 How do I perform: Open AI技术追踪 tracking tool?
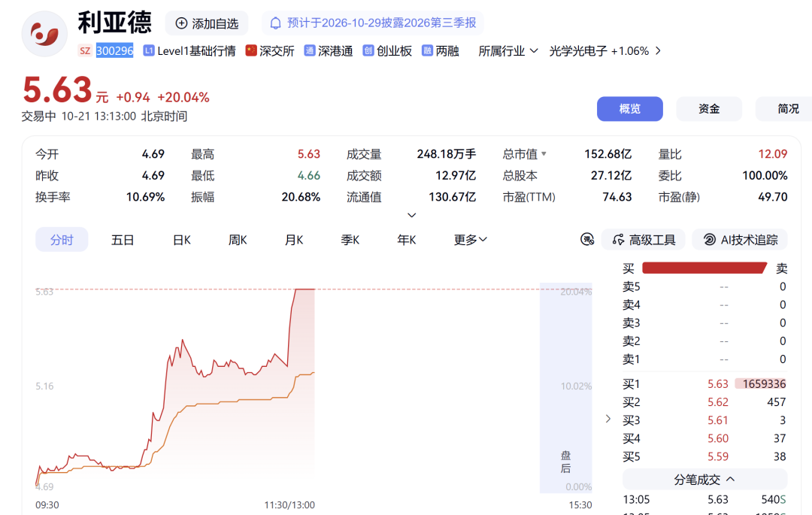(x=740, y=240)
